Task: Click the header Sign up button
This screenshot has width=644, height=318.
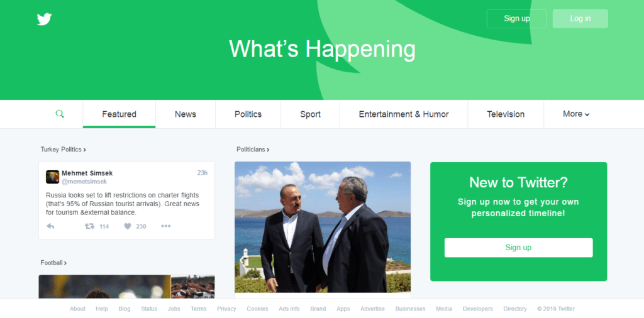Action: tap(517, 18)
